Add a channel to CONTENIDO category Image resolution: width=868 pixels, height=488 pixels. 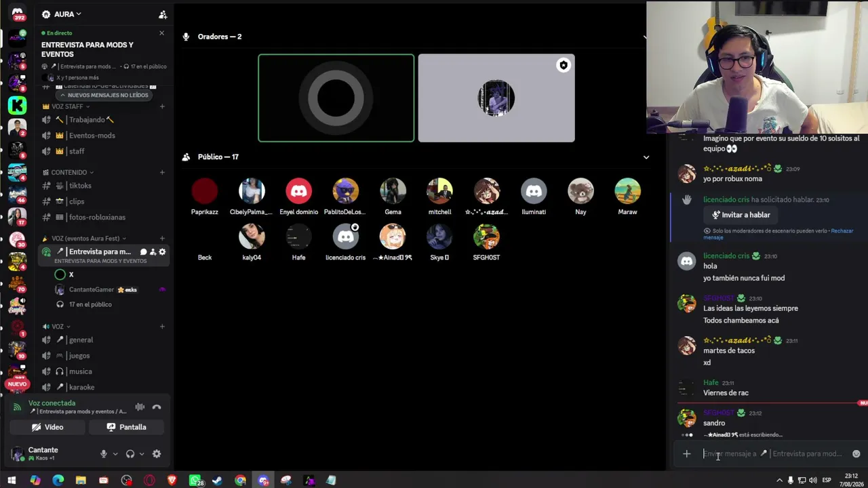click(x=162, y=172)
